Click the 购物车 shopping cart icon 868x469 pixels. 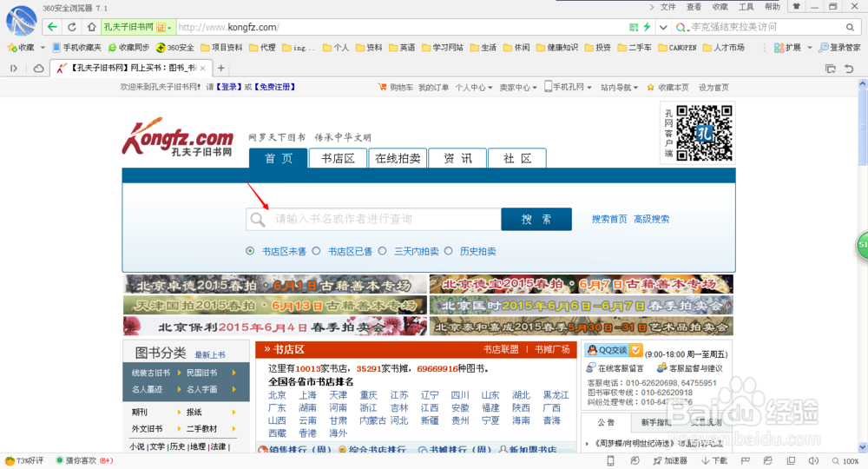tap(382, 87)
